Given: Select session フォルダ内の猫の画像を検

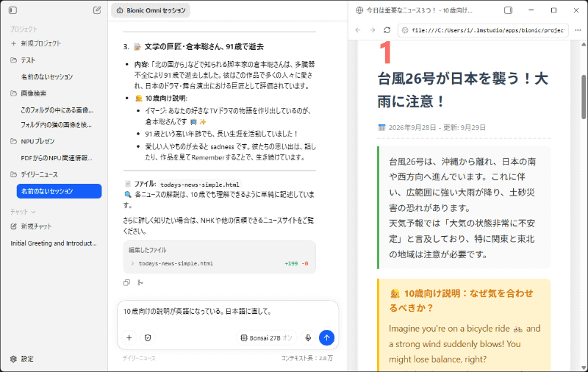Looking at the screenshot, I should [x=57, y=124].
